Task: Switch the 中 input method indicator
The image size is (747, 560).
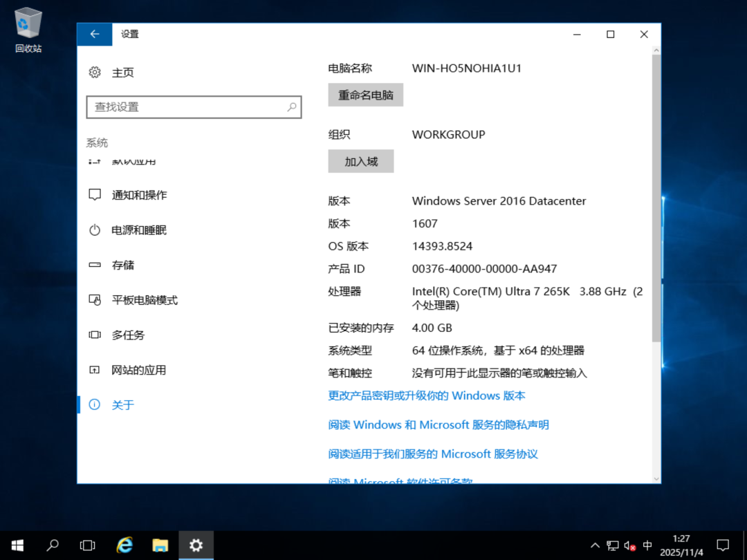Action: coord(647,545)
